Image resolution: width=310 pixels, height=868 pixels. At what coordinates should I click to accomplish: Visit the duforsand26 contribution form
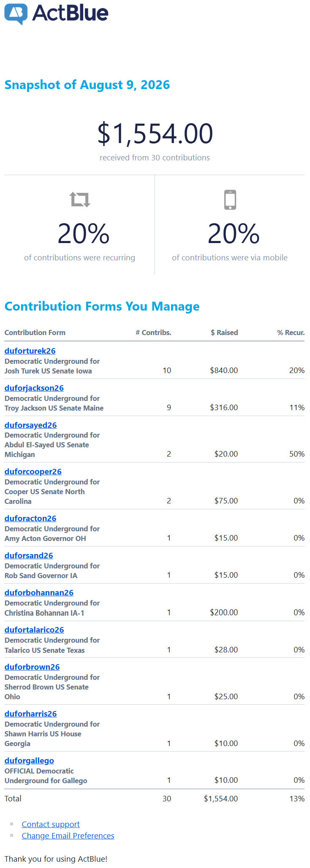pos(29,556)
